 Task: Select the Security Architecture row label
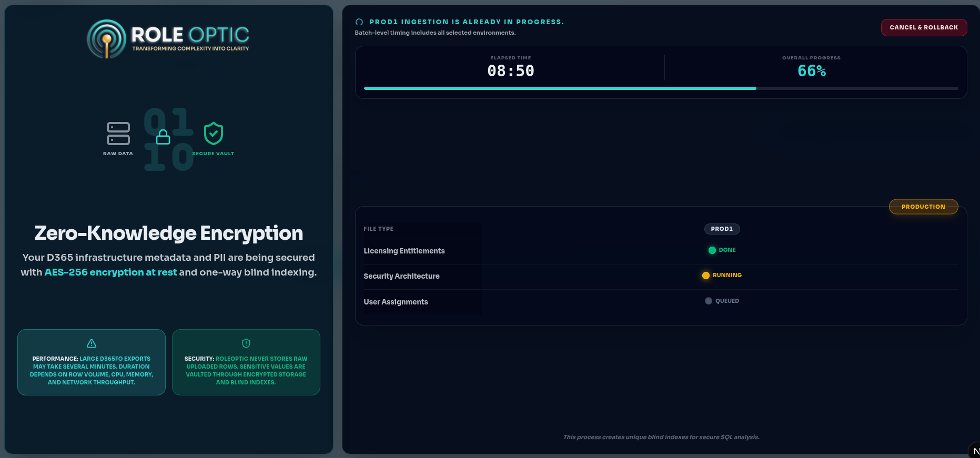click(401, 276)
